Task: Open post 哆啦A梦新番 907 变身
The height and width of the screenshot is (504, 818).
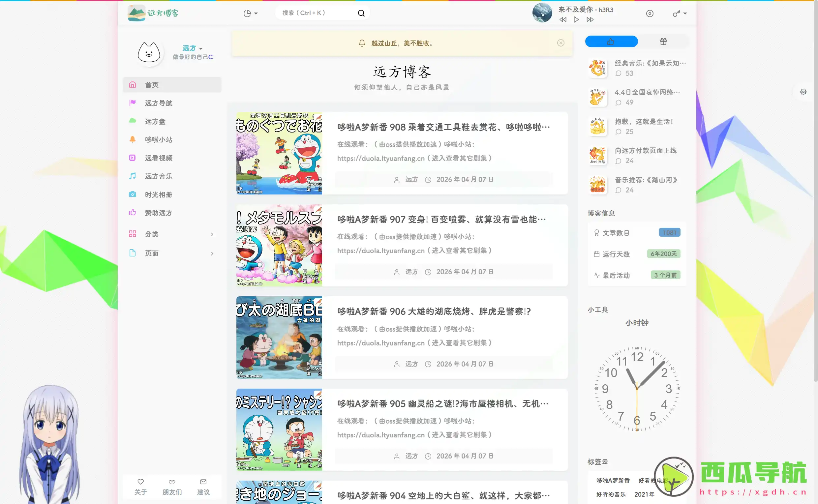Action: pyautogui.click(x=441, y=220)
